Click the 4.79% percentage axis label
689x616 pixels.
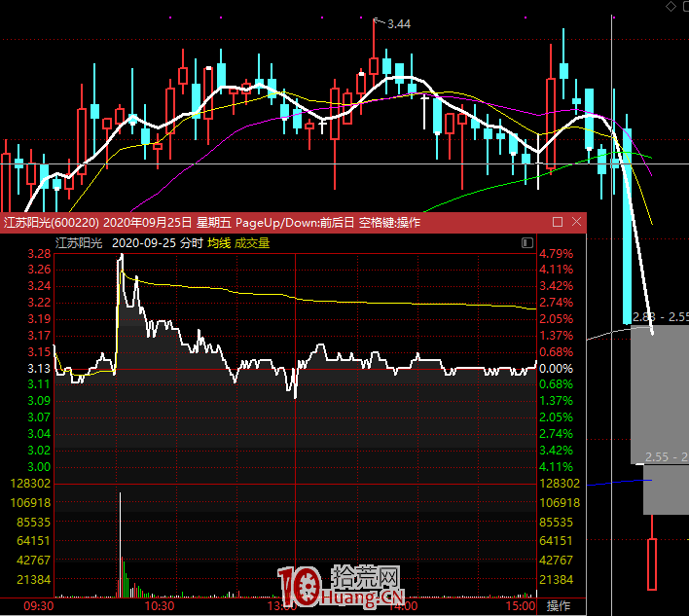(557, 254)
